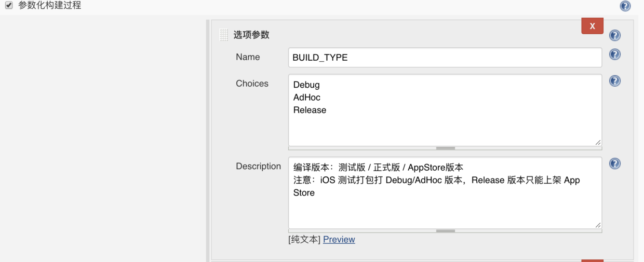Show help for the Name field
Image resolution: width=644 pixels, height=262 pixels.
tap(614, 54)
